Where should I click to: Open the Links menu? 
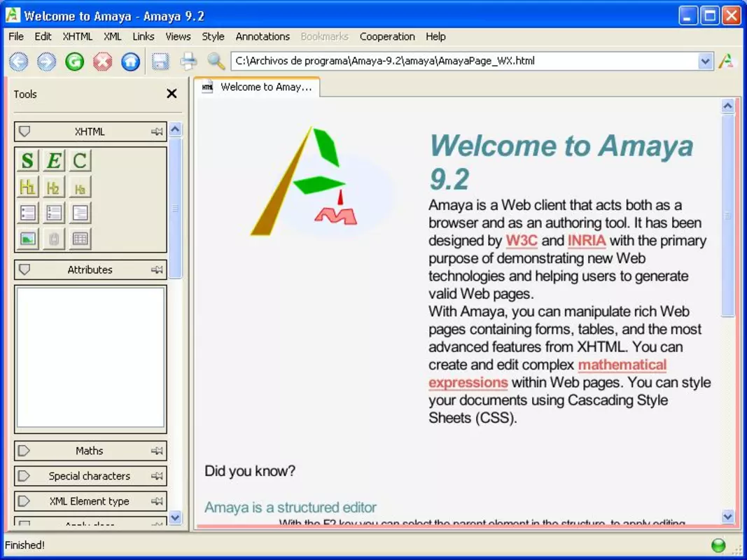pyautogui.click(x=144, y=36)
